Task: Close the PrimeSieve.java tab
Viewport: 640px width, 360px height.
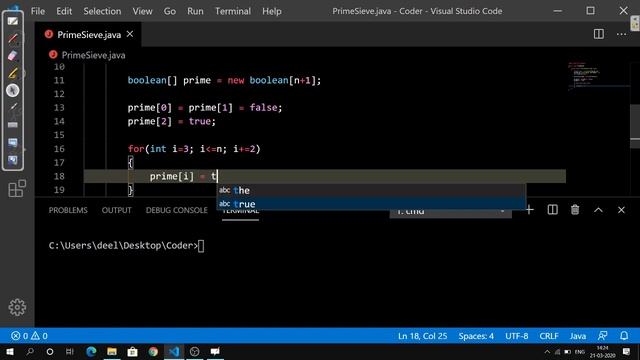Action: point(130,34)
